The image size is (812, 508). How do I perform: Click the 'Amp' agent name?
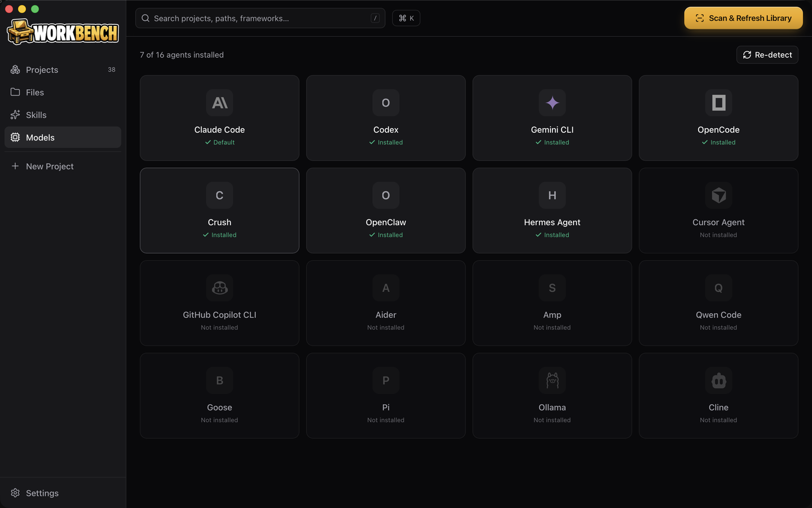coord(552,315)
